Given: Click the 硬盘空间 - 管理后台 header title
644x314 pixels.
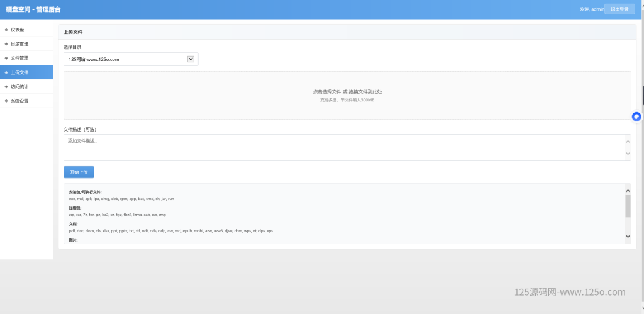Looking at the screenshot, I should pos(33,9).
